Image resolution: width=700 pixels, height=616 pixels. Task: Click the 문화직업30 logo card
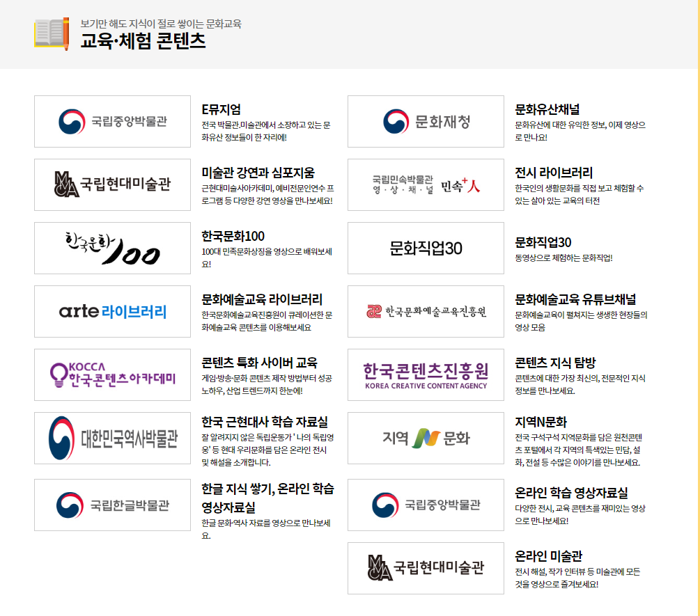pos(426,248)
